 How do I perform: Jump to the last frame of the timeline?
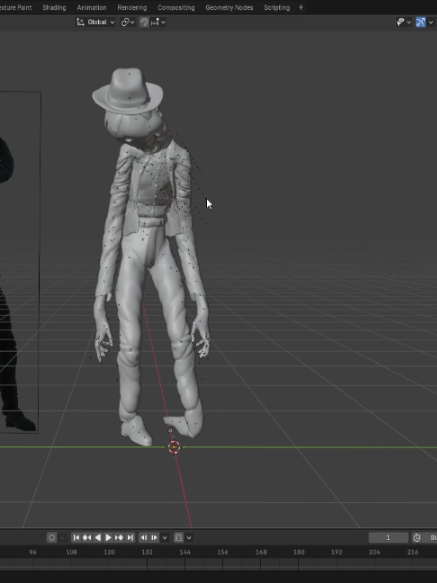(x=130, y=537)
